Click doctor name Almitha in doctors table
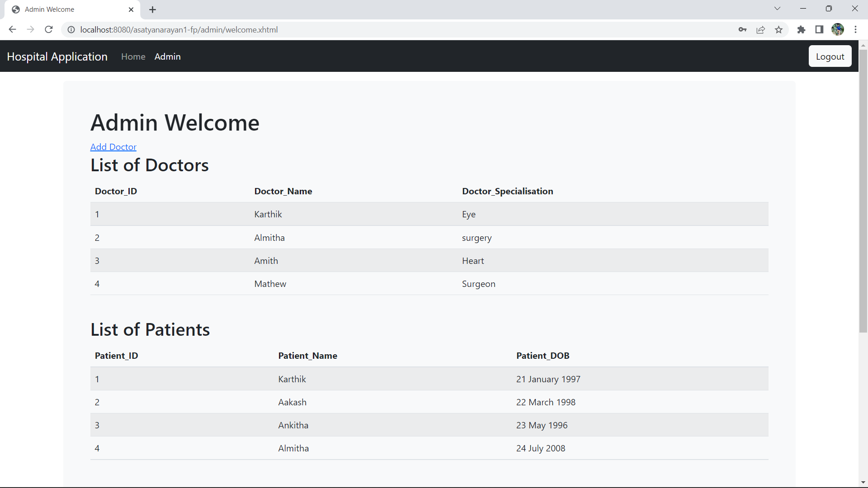The width and height of the screenshot is (868, 488). pos(269,238)
